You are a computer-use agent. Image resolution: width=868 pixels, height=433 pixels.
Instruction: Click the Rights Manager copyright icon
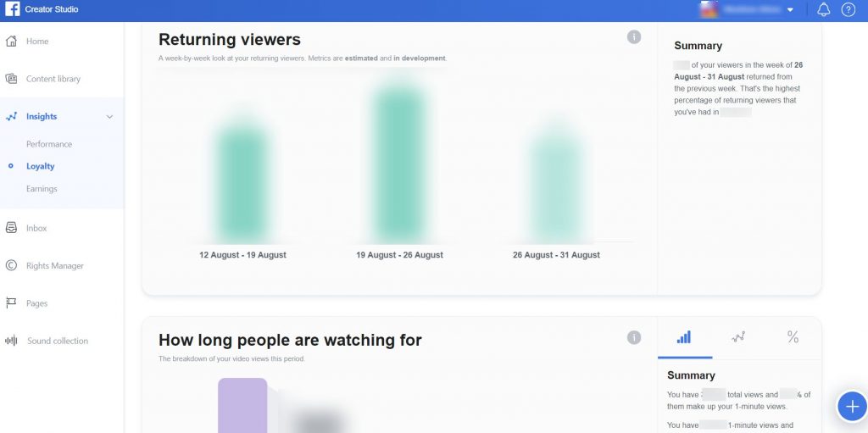[11, 265]
